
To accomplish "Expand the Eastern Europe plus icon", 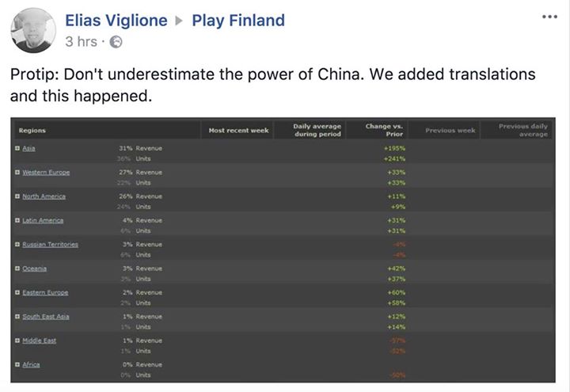I will click(x=17, y=292).
